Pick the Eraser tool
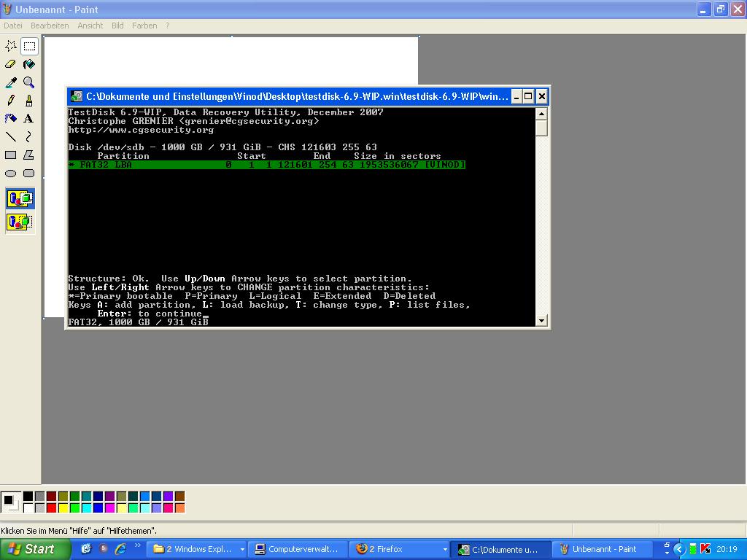The height and width of the screenshot is (560, 747). 10,64
